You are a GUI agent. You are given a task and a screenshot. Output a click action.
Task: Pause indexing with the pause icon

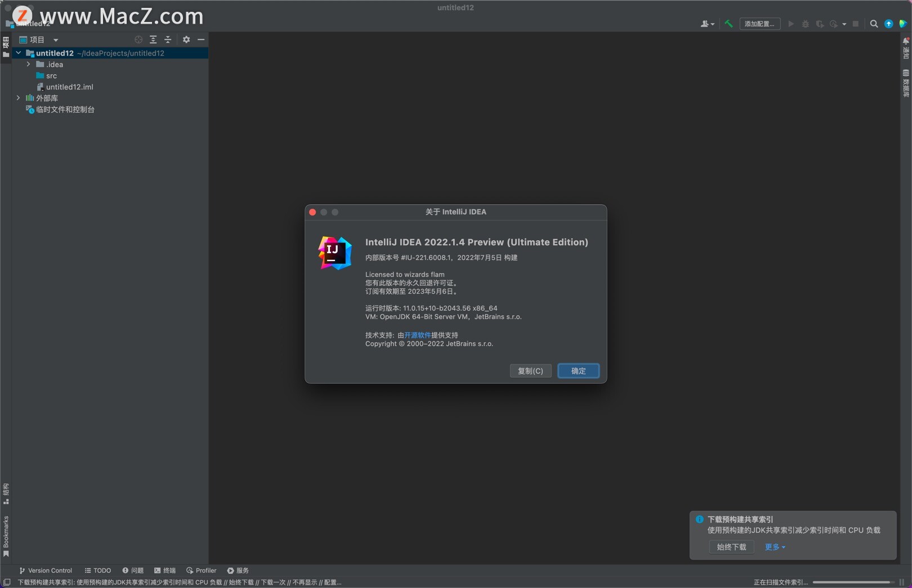tap(901, 582)
